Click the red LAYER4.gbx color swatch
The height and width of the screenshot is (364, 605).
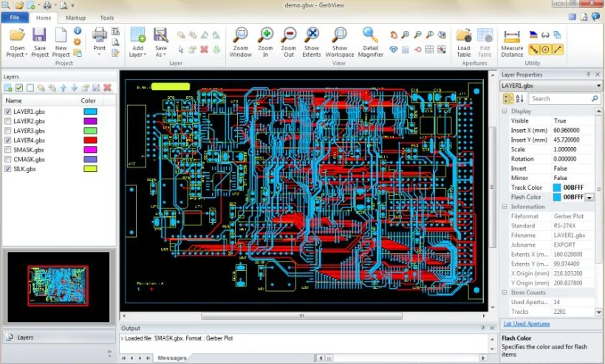90,140
